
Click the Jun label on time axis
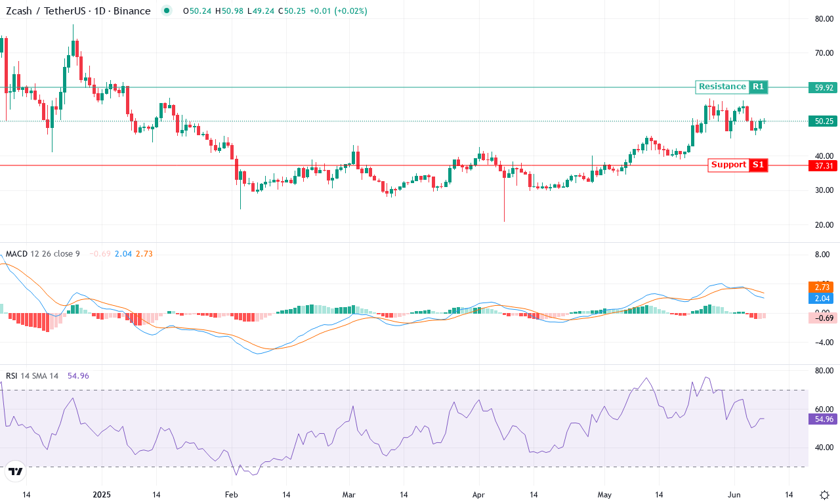point(734,495)
